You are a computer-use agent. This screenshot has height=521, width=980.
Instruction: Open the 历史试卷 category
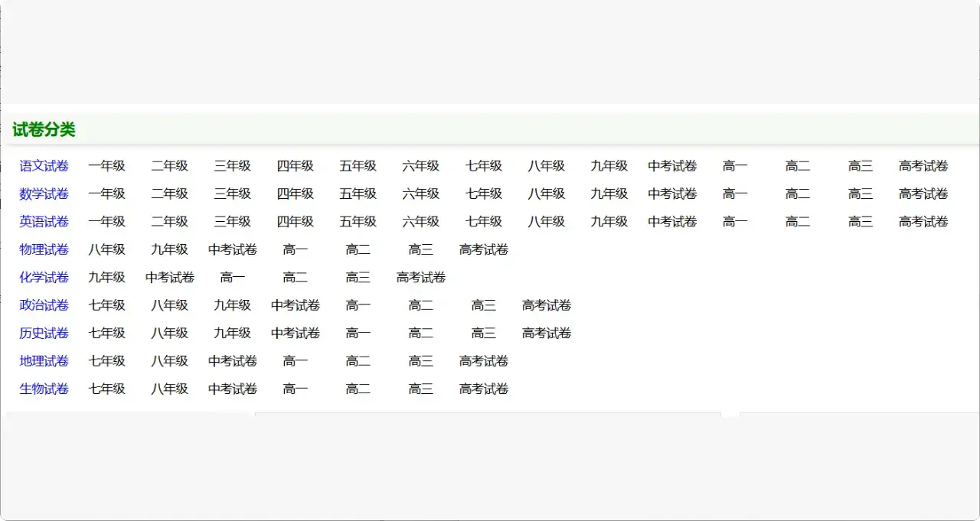click(44, 333)
